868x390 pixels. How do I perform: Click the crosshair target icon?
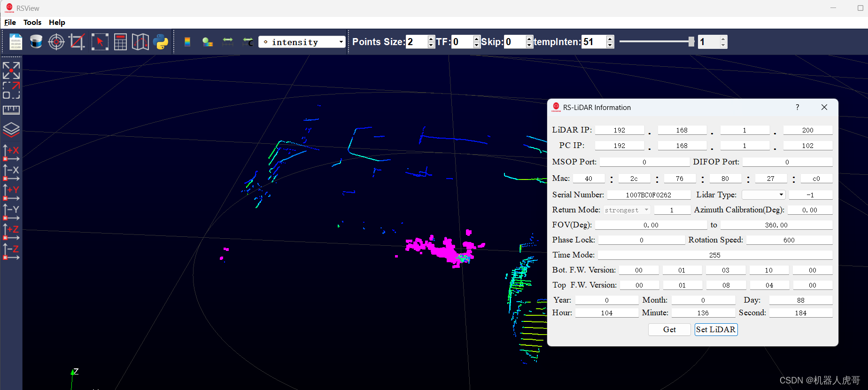click(56, 42)
